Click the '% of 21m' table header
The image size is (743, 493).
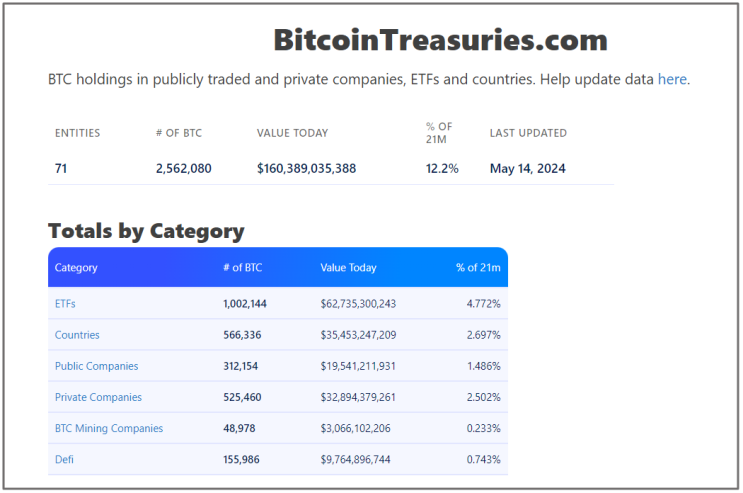478,268
